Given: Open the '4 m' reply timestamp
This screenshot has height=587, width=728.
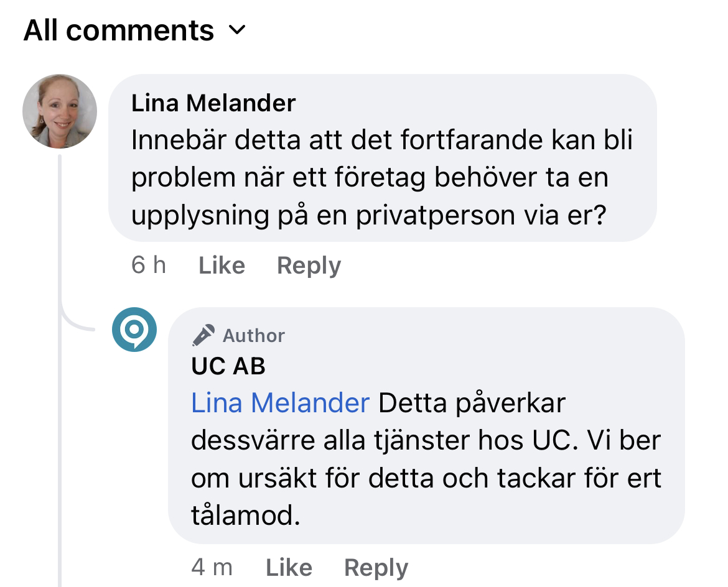Looking at the screenshot, I should [x=212, y=567].
